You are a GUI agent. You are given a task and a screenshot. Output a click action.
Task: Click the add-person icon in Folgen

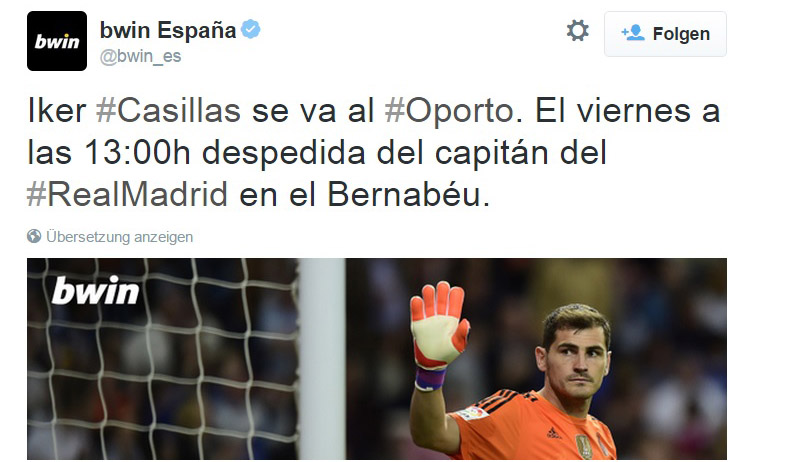(633, 33)
